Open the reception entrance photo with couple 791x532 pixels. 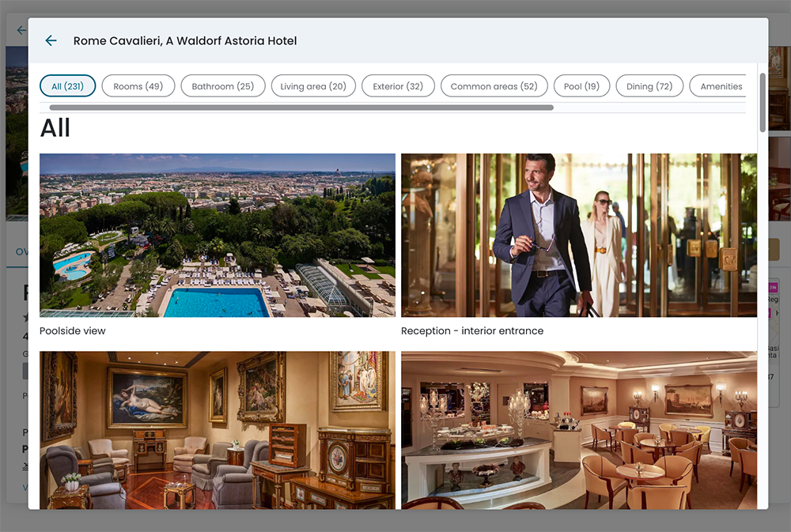point(578,235)
